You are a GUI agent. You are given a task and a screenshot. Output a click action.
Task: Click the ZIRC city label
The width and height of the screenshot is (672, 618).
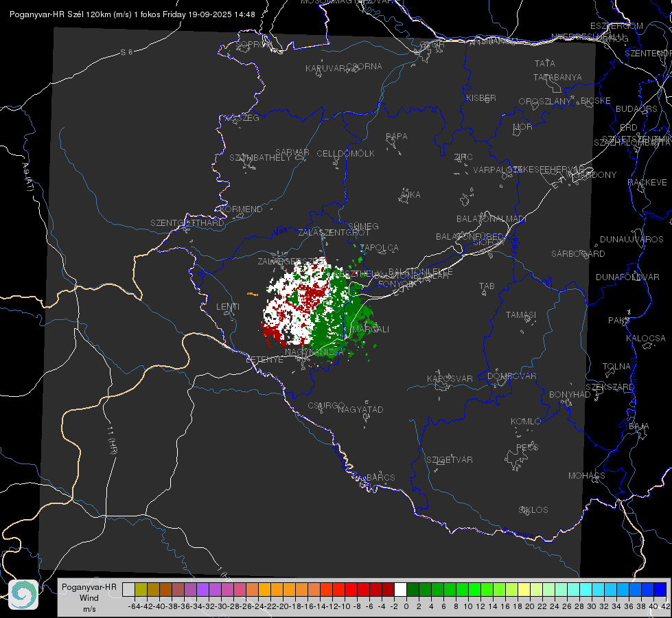click(463, 157)
